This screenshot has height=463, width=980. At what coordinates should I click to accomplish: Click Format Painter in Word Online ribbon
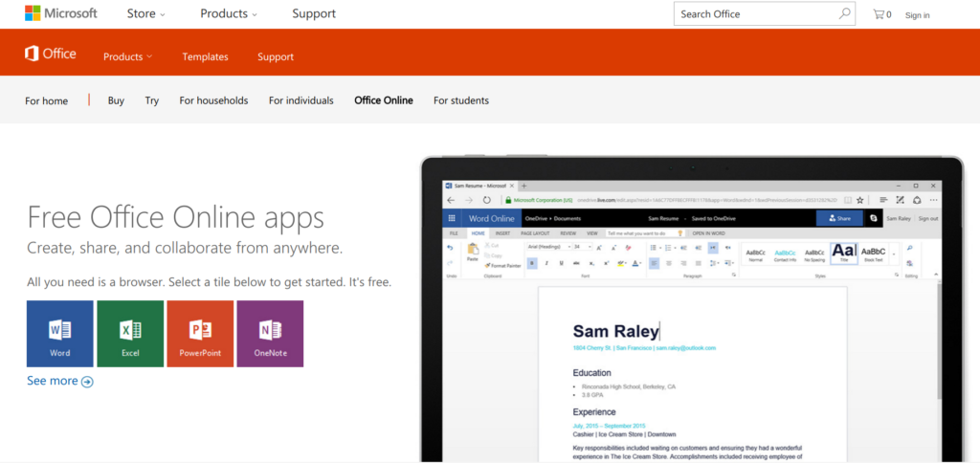[x=502, y=266]
